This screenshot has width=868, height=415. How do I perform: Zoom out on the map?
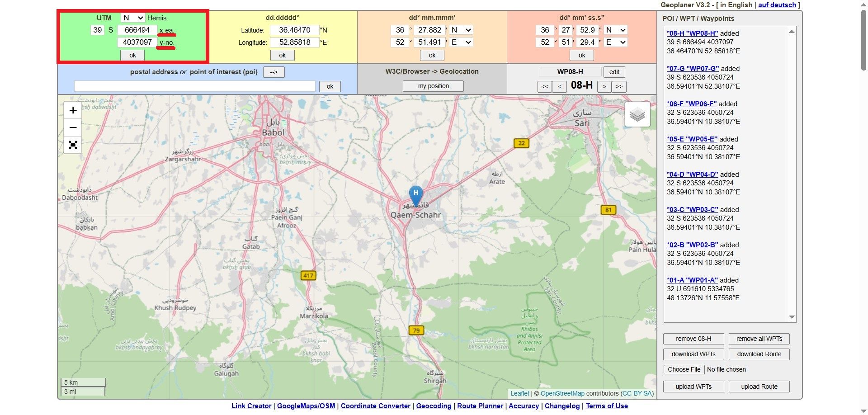point(73,128)
